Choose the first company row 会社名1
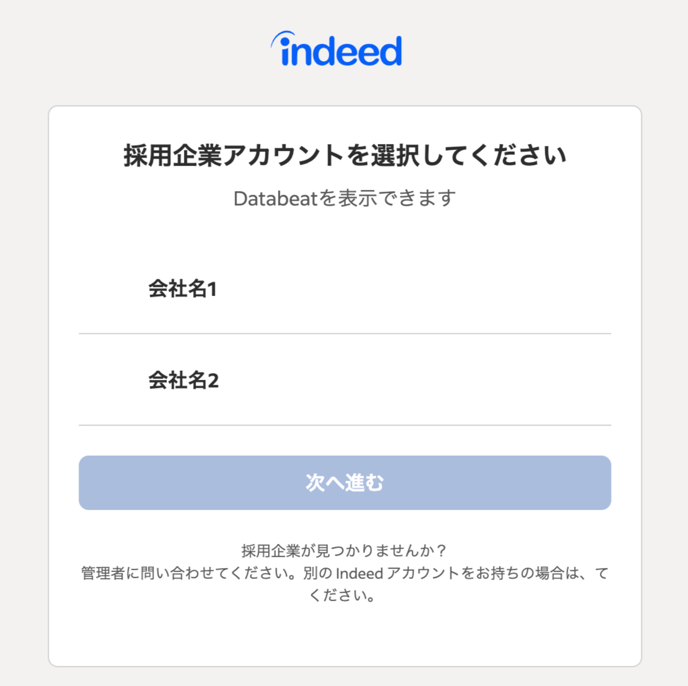This screenshot has height=686, width=688. [x=344, y=289]
